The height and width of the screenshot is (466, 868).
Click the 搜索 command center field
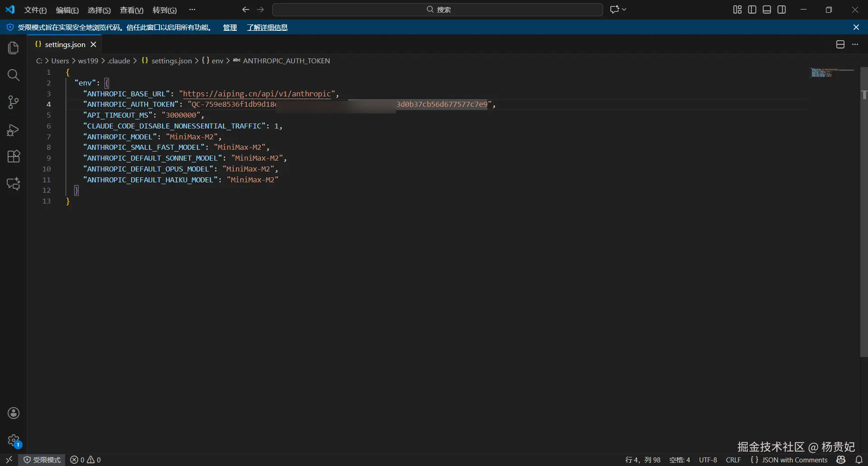pos(438,10)
